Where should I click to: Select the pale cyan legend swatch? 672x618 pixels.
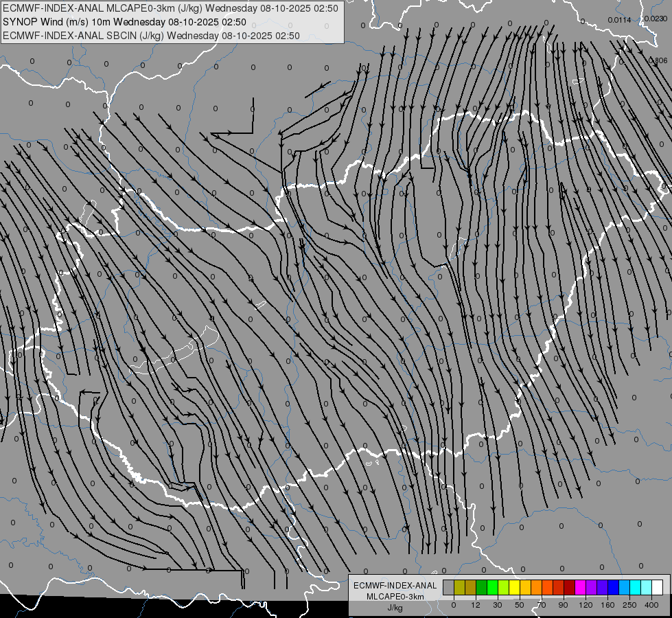[647, 587]
